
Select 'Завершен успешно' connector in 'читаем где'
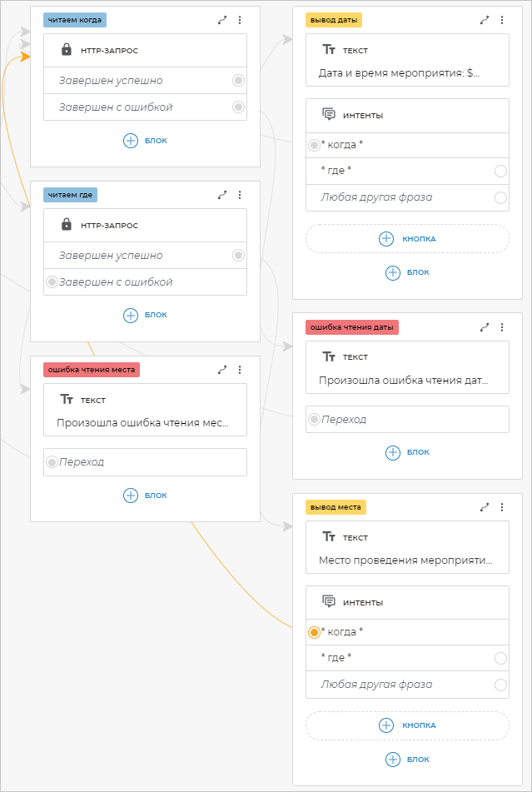(x=239, y=256)
